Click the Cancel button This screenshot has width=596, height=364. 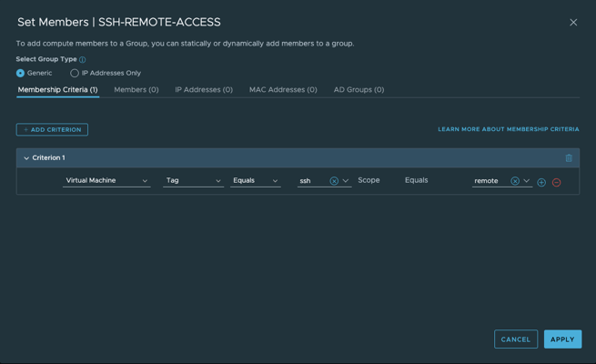[516, 339]
